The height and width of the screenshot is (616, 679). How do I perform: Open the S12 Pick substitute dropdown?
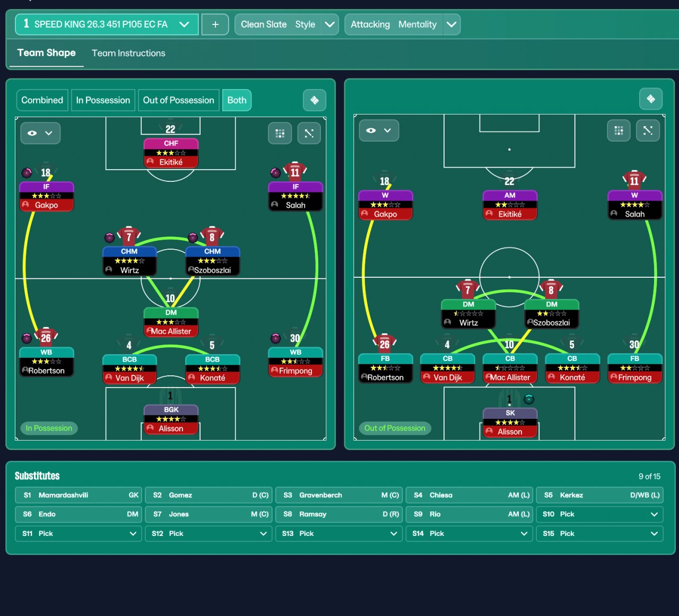[x=208, y=533]
